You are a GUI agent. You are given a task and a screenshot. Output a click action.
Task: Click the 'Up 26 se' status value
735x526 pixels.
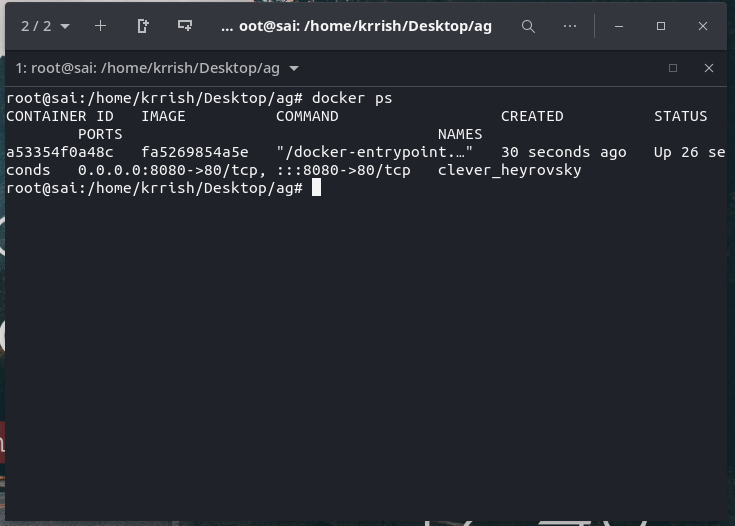(690, 152)
